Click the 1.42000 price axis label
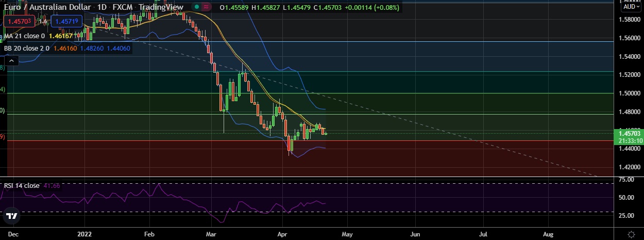This screenshot has height=240, width=644. pyautogui.click(x=631, y=167)
